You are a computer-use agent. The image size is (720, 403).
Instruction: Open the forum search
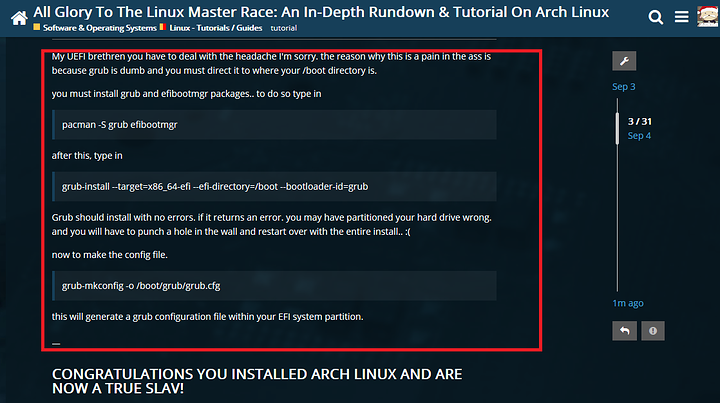point(656,18)
